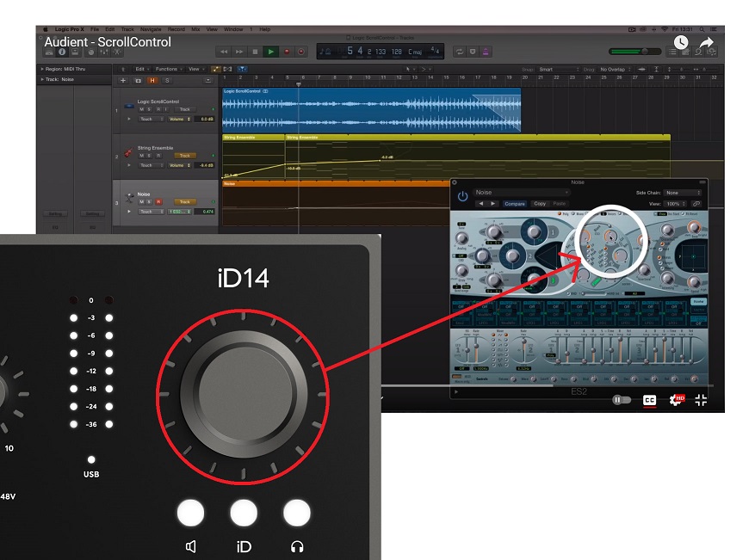
Task: Open the Side Chain None dropdown
Action: point(683,193)
